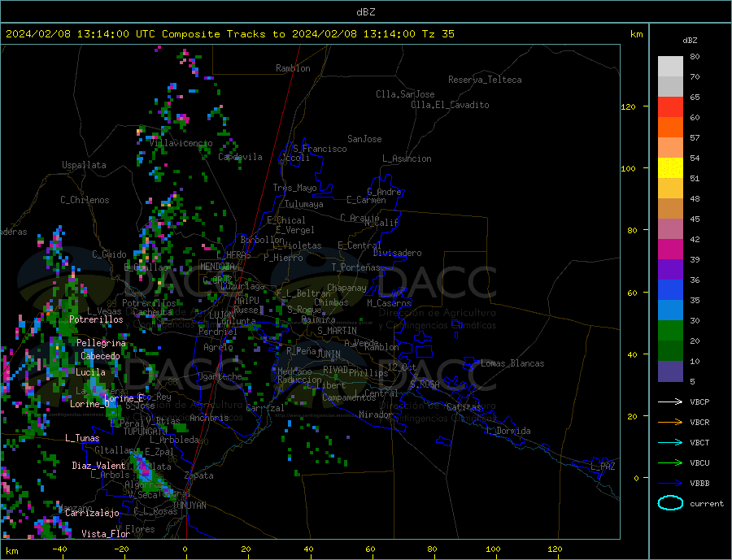Viewport: 732px width, 560px height.
Task: Select the dark green 20-10 dBZ swatch
Action: [x=670, y=351]
